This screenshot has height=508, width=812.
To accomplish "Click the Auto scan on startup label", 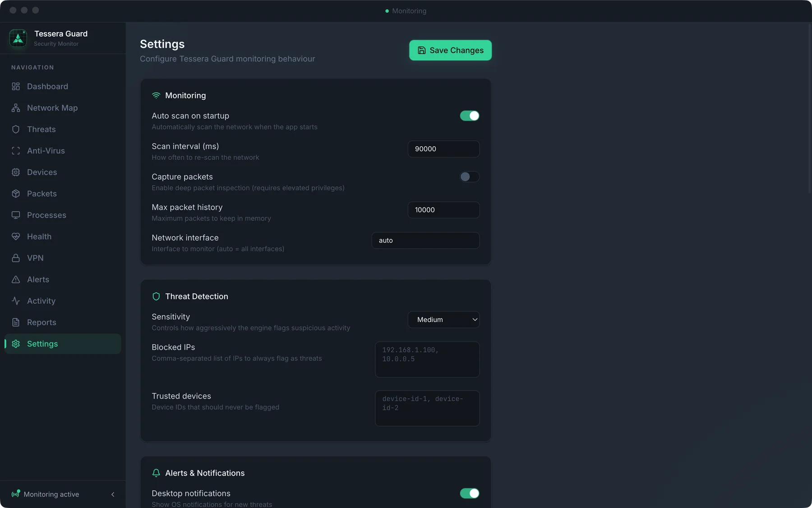I will 190,116.
